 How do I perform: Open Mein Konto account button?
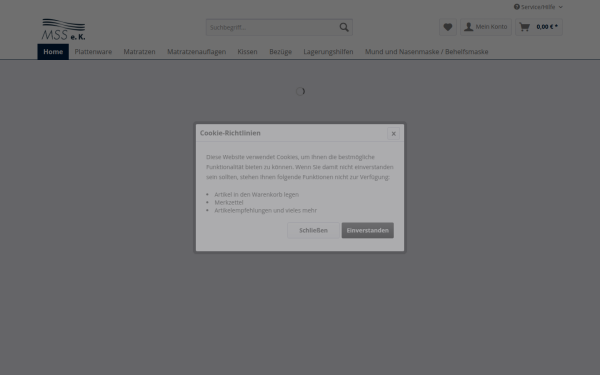(x=486, y=27)
